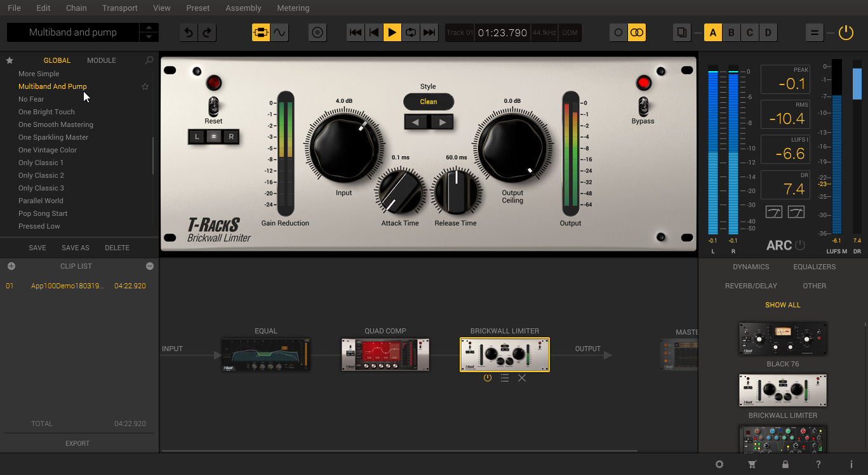This screenshot has height=475, width=868.
Task: Select snapshot B
Action: [731, 32]
